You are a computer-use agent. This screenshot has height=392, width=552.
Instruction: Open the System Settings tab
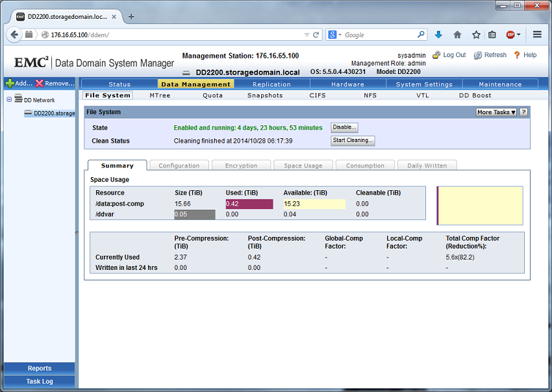click(424, 84)
